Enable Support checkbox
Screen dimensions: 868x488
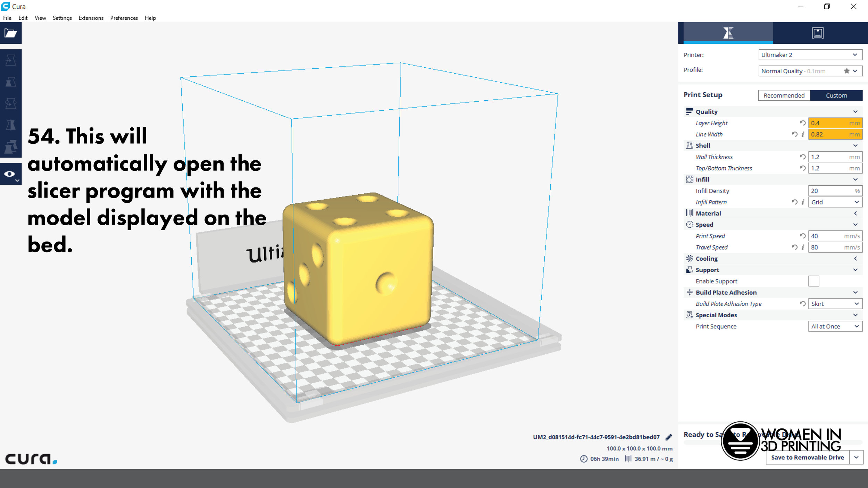click(x=813, y=281)
